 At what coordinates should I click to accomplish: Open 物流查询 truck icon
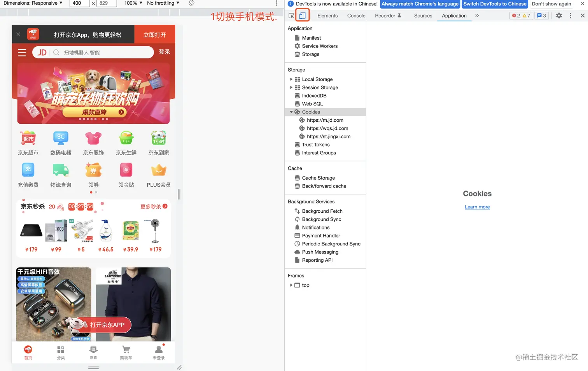click(x=61, y=170)
